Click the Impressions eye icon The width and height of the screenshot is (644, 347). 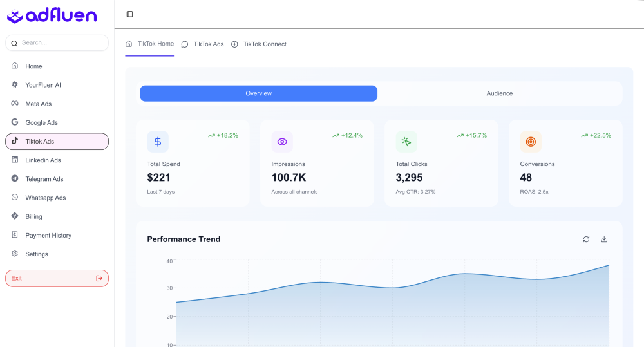[x=282, y=142]
